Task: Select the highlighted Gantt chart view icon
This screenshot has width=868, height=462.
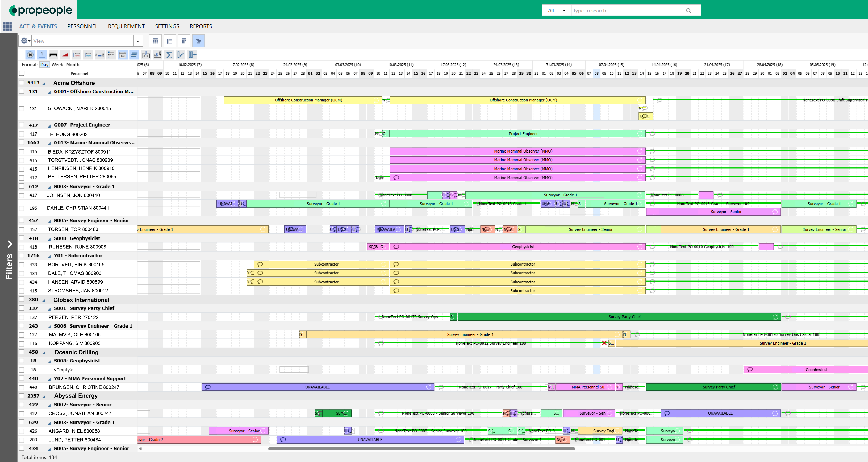Action: 198,41
